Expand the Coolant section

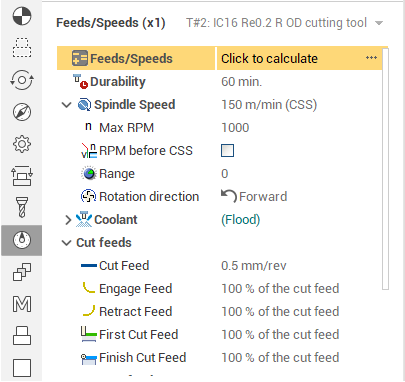pos(68,220)
